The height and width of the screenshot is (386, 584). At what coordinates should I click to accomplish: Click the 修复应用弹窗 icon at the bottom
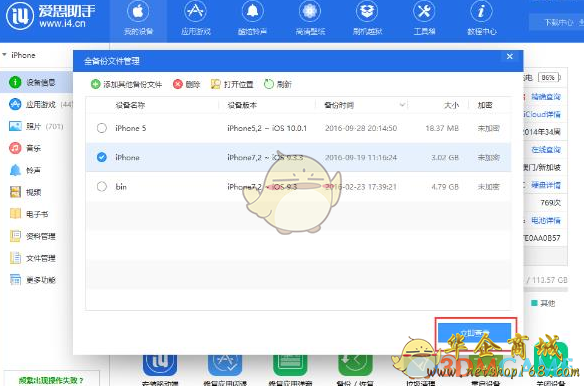pos(290,365)
